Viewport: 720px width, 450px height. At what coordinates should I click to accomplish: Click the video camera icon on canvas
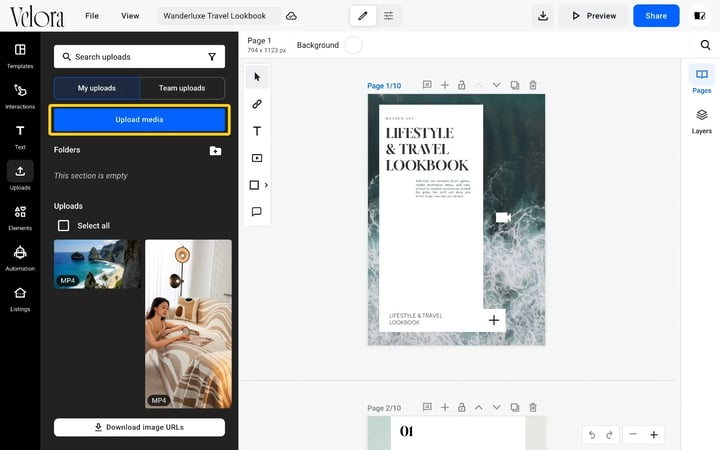503,217
